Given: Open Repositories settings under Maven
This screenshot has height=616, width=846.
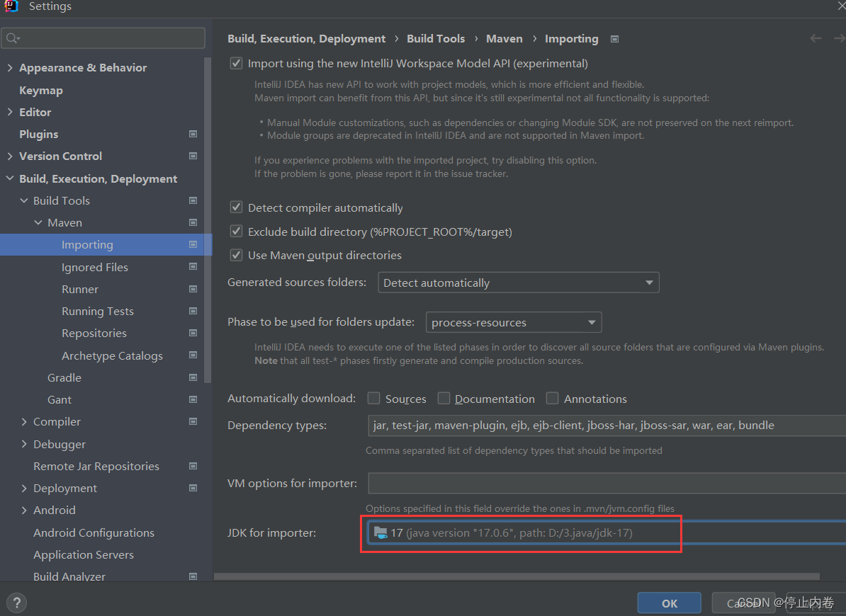Looking at the screenshot, I should pyautogui.click(x=94, y=333).
